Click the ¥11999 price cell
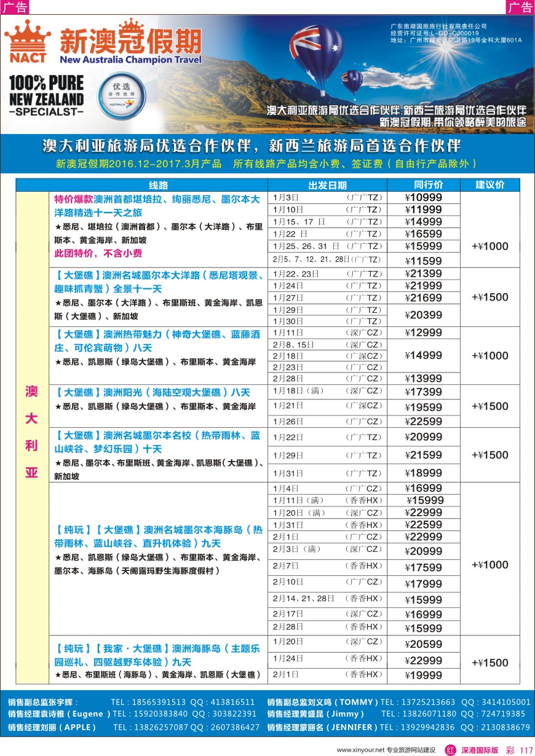535x756 pixels. pos(424,210)
